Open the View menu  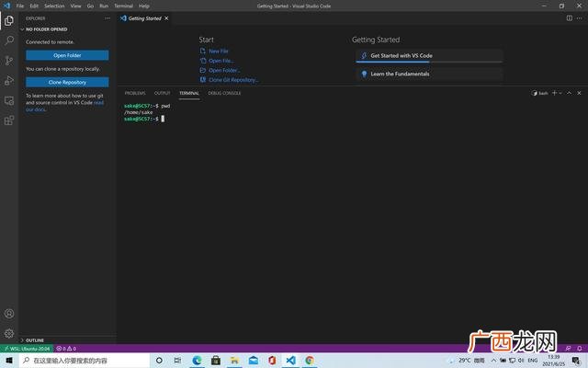tap(75, 6)
